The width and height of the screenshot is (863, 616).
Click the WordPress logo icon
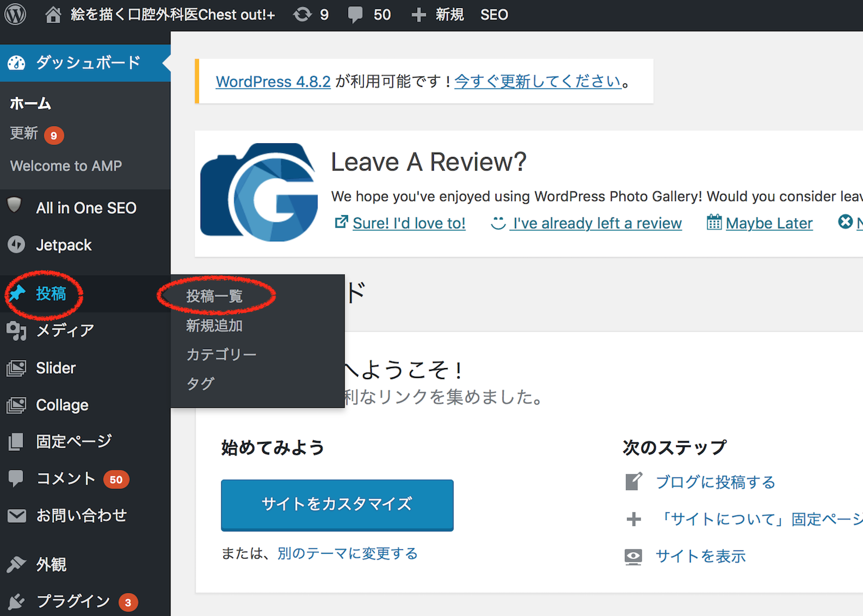[16, 14]
